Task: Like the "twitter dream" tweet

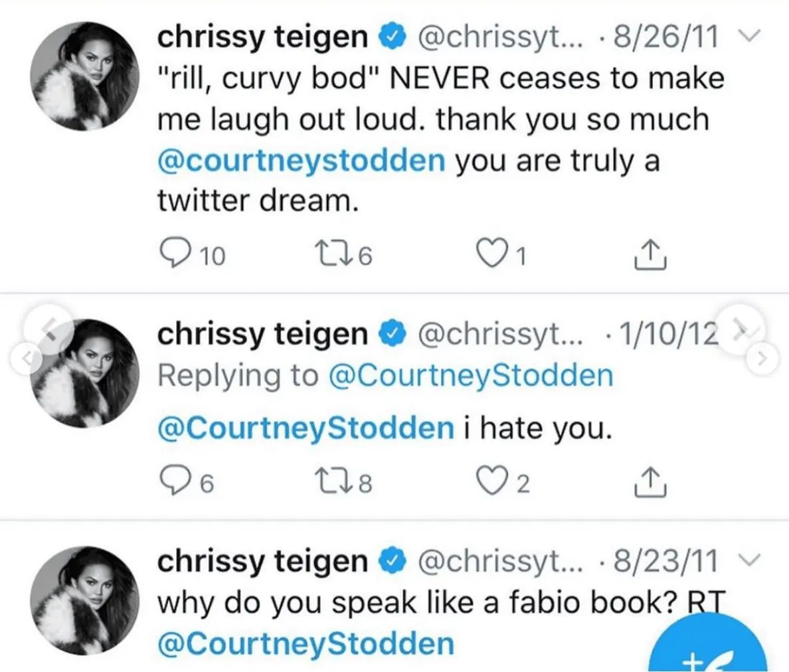Action: (492, 254)
